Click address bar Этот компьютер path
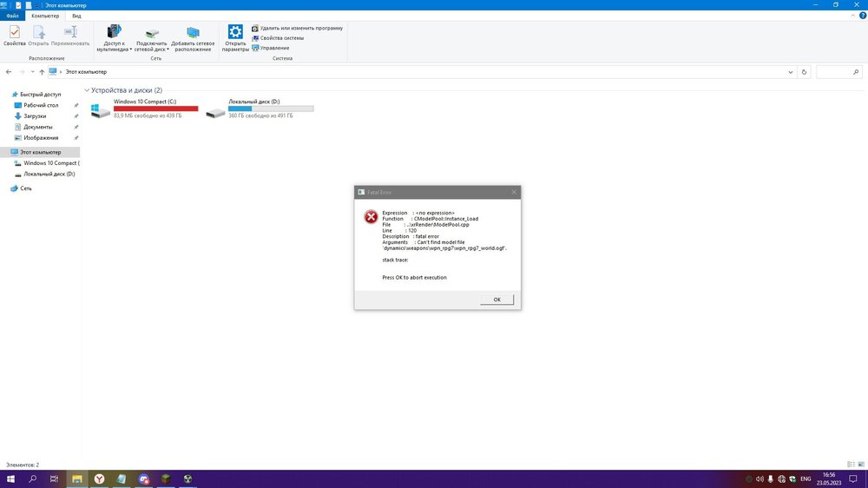 [86, 72]
